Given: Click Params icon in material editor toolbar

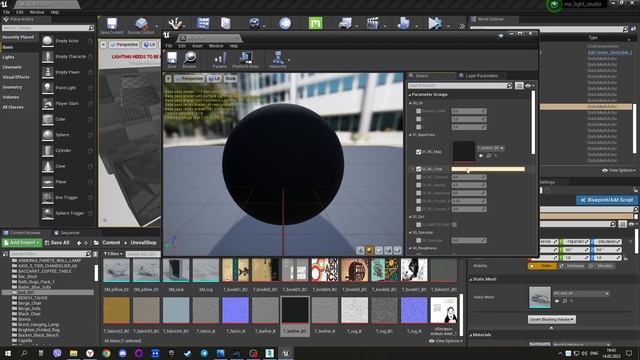Looking at the screenshot, I should click(220, 60).
